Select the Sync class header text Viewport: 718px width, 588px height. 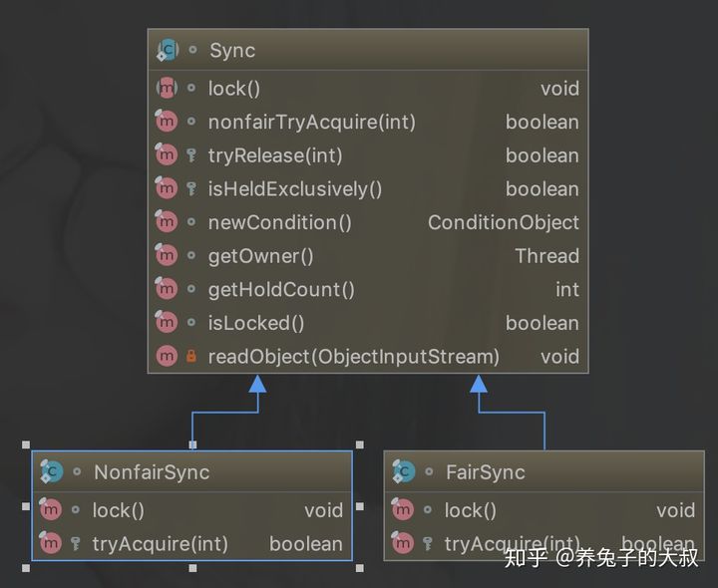coord(232,51)
